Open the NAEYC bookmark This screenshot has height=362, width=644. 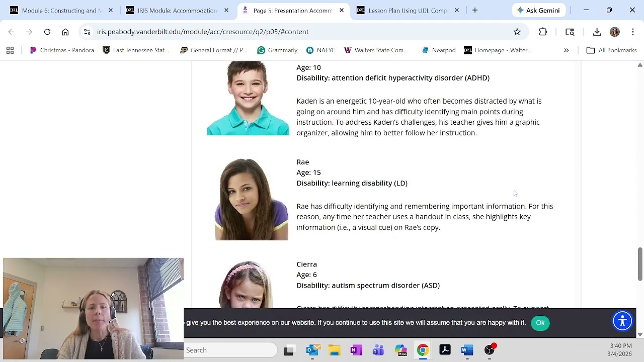coord(320,50)
